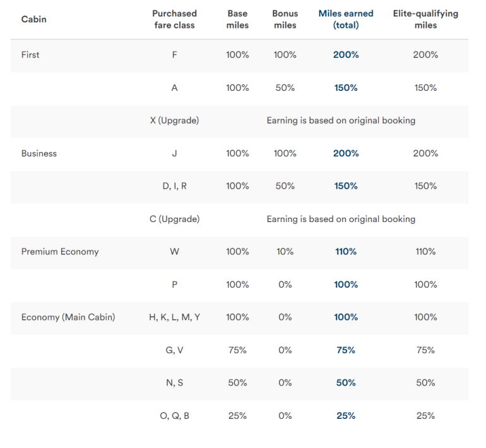Click the W fare class cell

click(174, 252)
